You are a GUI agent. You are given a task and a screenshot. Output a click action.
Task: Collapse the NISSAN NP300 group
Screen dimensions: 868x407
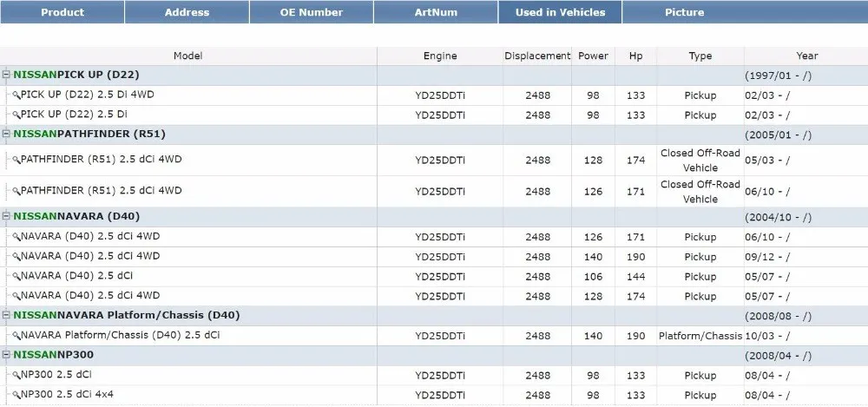pyautogui.click(x=6, y=355)
